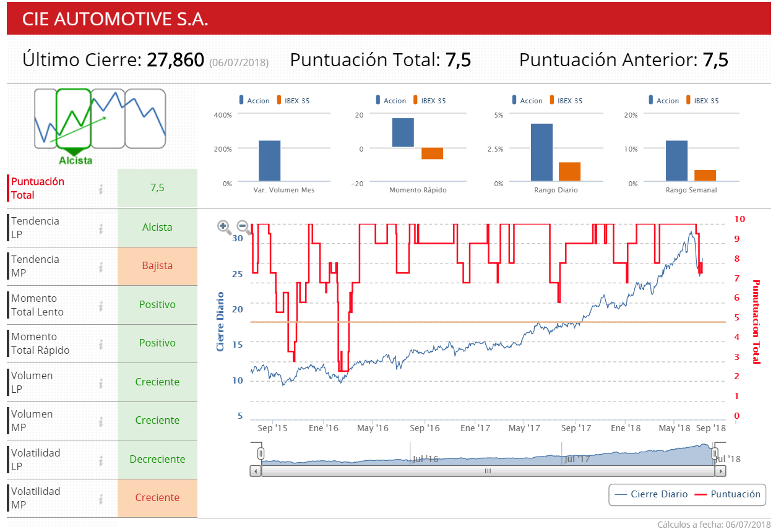Click the Alcista value of Tendencia LP
781x532 pixels.
pos(157,227)
